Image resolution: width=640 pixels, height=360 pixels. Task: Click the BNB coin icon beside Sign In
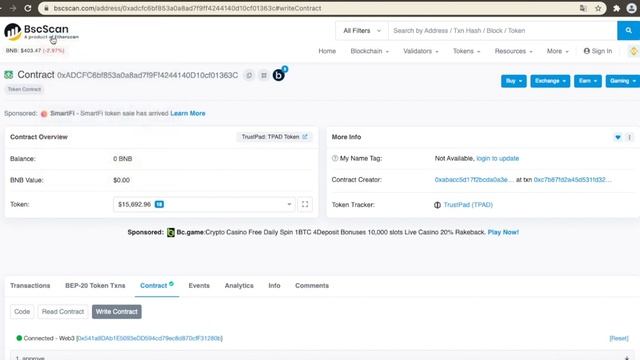(x=633, y=51)
